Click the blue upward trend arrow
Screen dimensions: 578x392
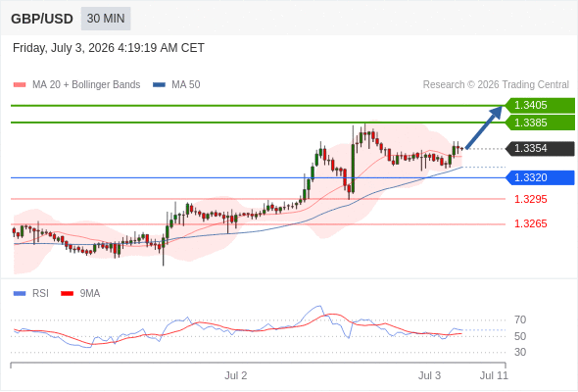(484, 127)
